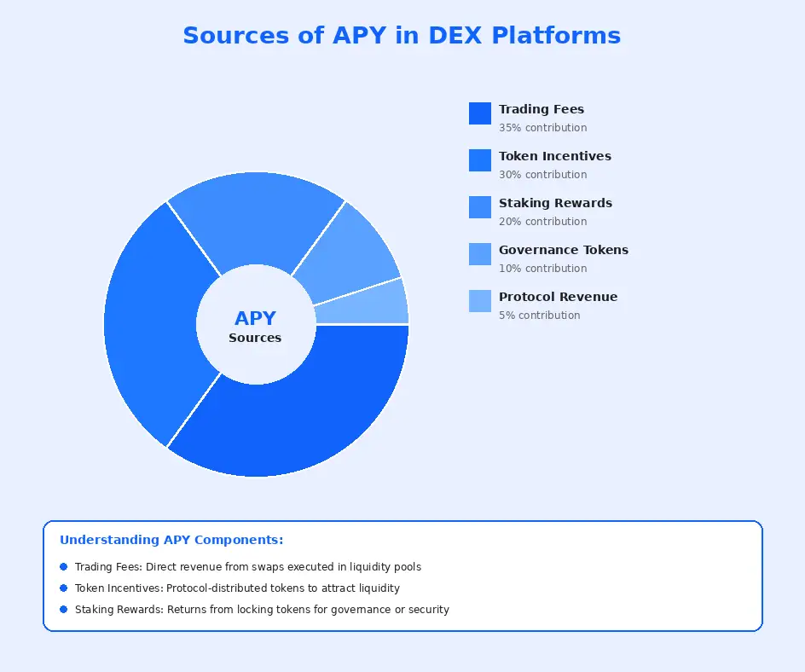Click the Token Incentives legend color square
Image resolution: width=805 pixels, height=672 pixels.
[479, 159]
